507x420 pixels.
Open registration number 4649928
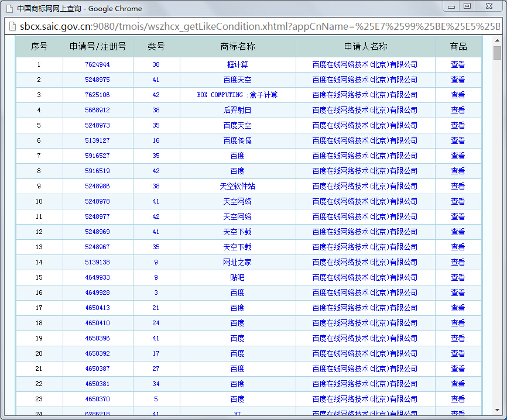pos(97,292)
